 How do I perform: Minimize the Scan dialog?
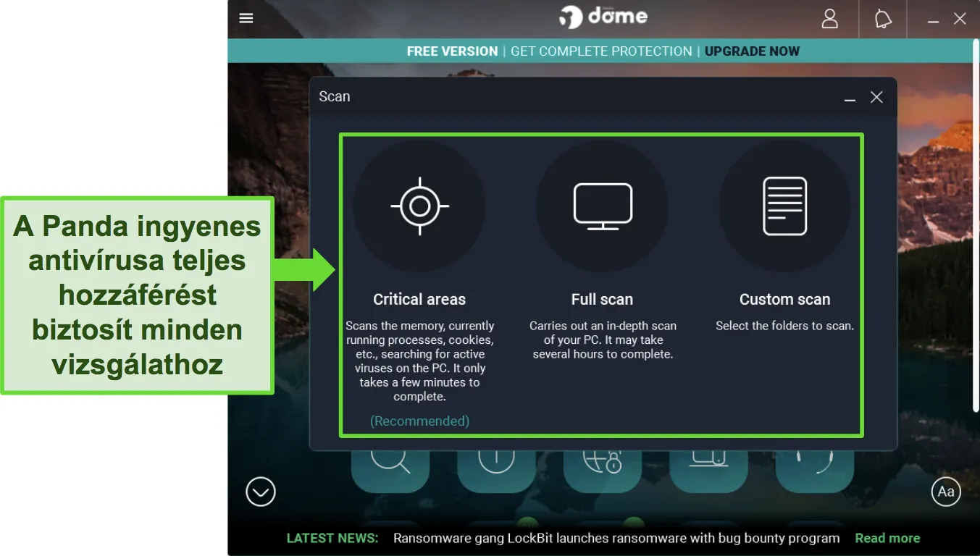(x=850, y=98)
